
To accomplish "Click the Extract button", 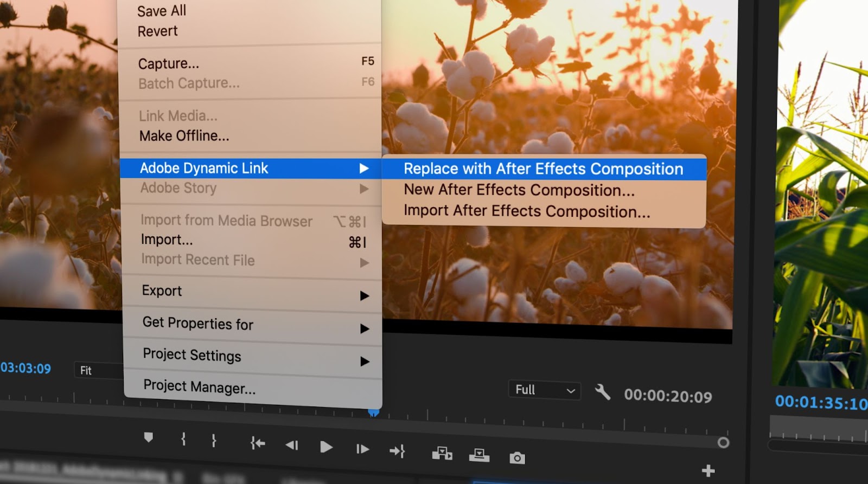I will (x=479, y=455).
